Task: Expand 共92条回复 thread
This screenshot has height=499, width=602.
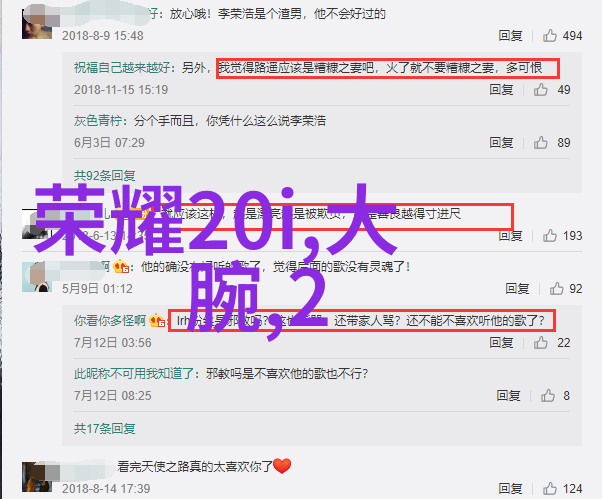Action: pos(104,176)
